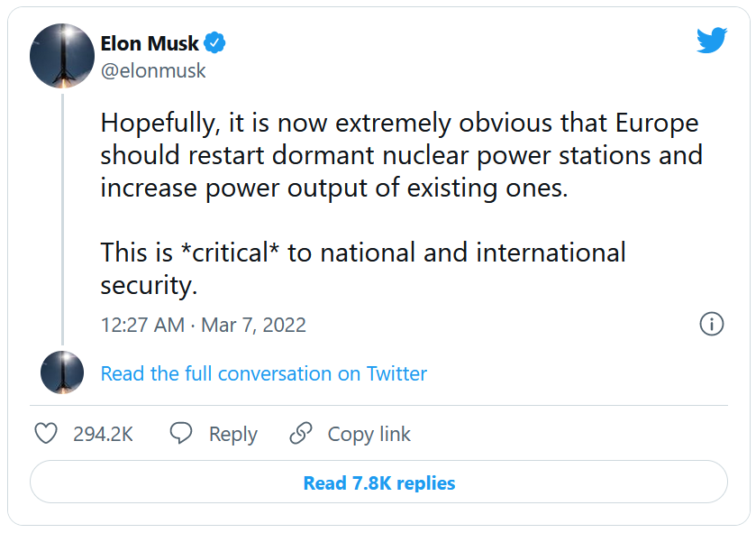Viewport: 756px width, 533px height.
Task: Click the 294.2K likes count
Action: coord(103,434)
